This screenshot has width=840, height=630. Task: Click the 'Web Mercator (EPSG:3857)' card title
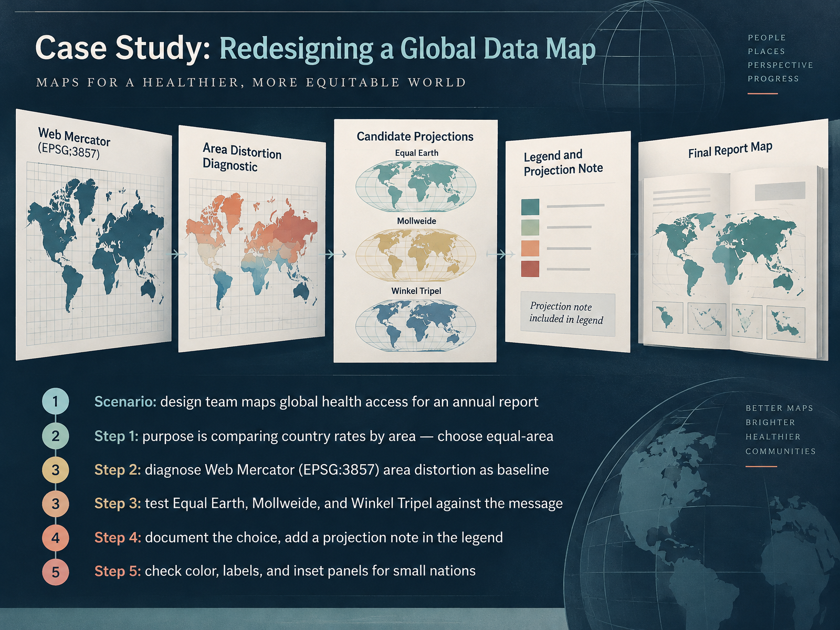point(73,143)
